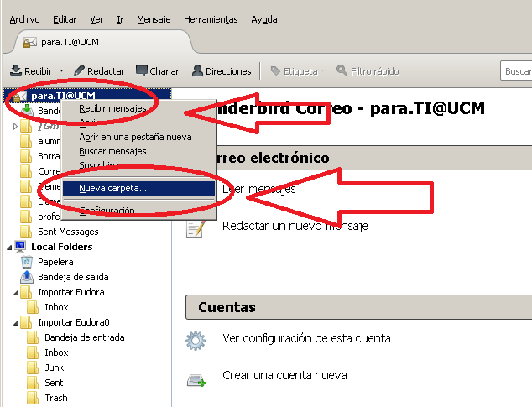The image size is (532, 407).
Task: Open the Archivo menu
Action: tap(24, 19)
